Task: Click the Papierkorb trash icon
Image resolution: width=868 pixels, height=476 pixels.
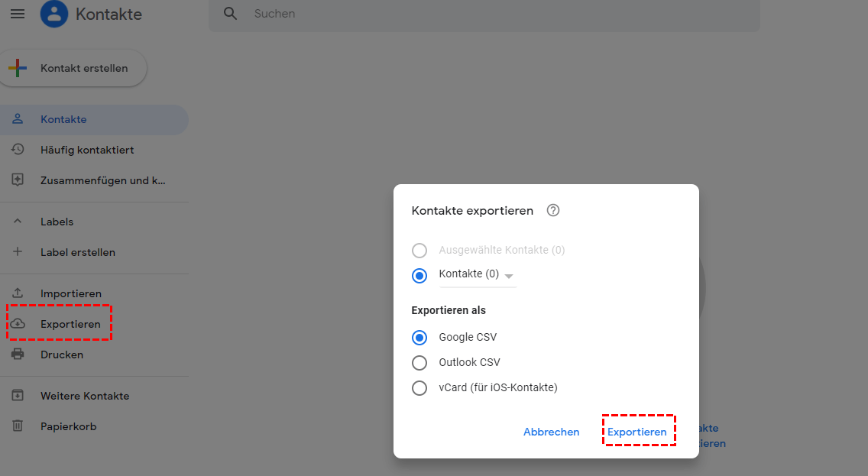Action: click(x=18, y=426)
